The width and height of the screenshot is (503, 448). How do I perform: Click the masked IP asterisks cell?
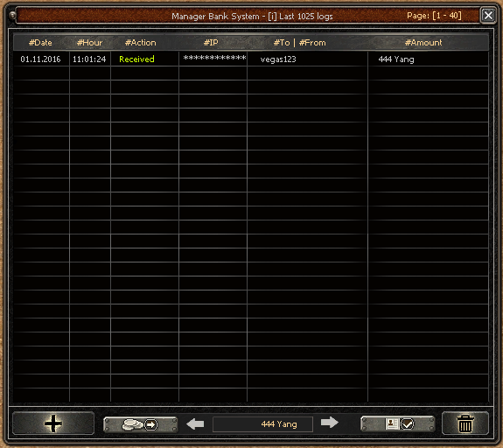214,58
